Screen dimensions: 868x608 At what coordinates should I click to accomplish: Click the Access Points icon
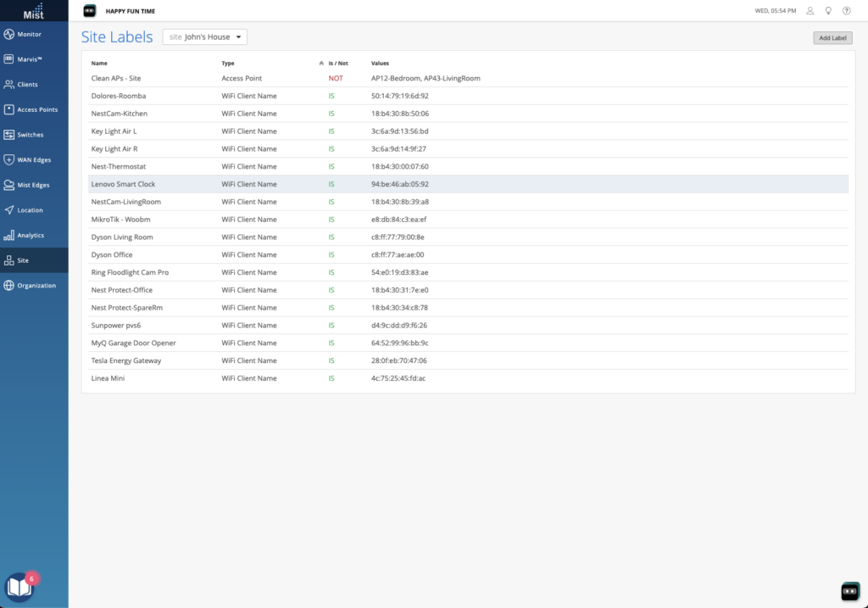coord(8,109)
